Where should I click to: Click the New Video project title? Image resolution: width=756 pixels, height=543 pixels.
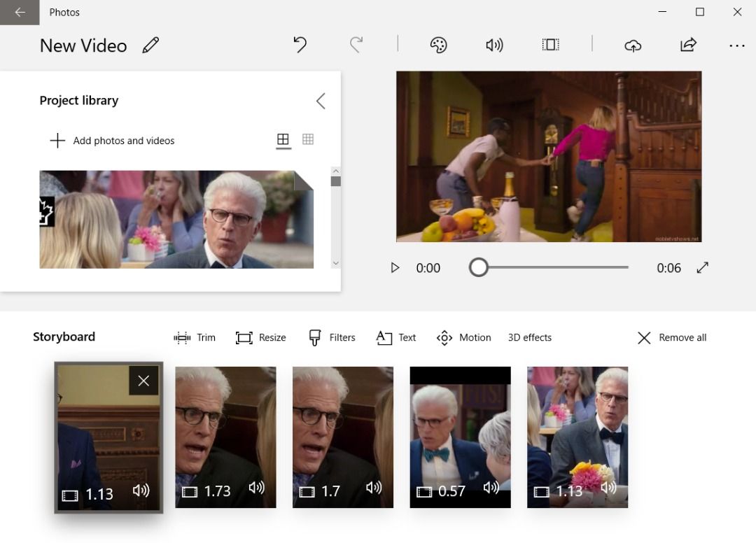pos(83,45)
